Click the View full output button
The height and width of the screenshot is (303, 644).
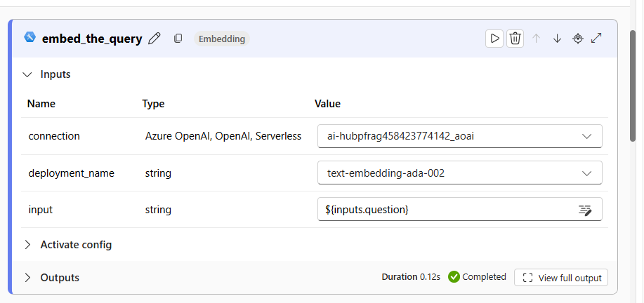tap(561, 278)
